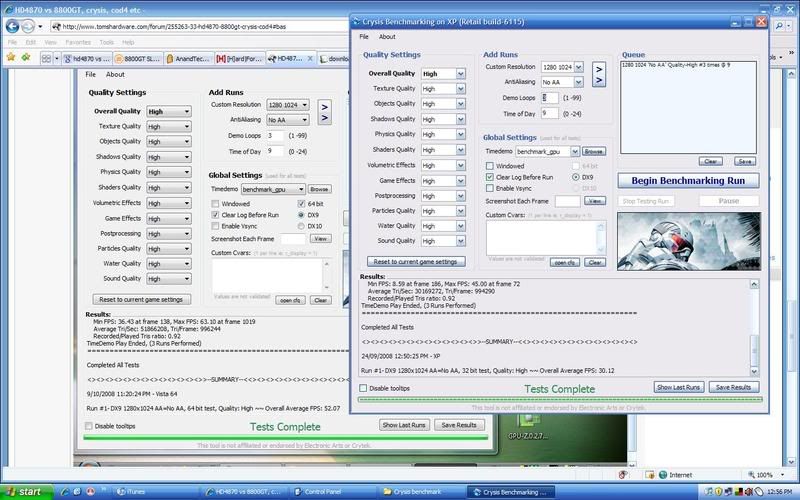Open File menu in Crysis Benchmarking window
The height and width of the screenshot is (500, 800).
[x=364, y=37]
